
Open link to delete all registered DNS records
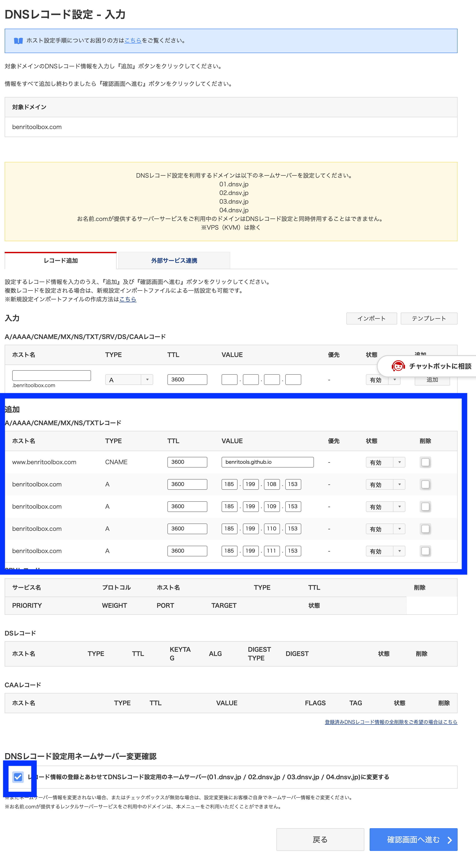[391, 722]
